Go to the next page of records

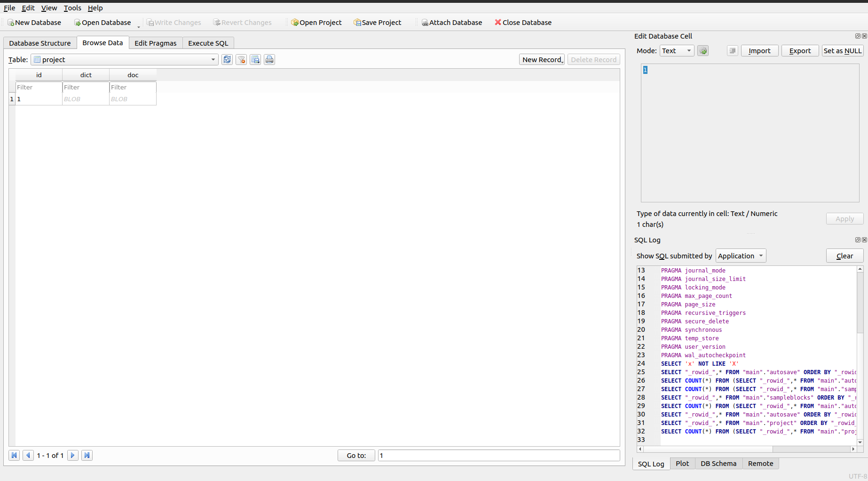click(x=73, y=455)
